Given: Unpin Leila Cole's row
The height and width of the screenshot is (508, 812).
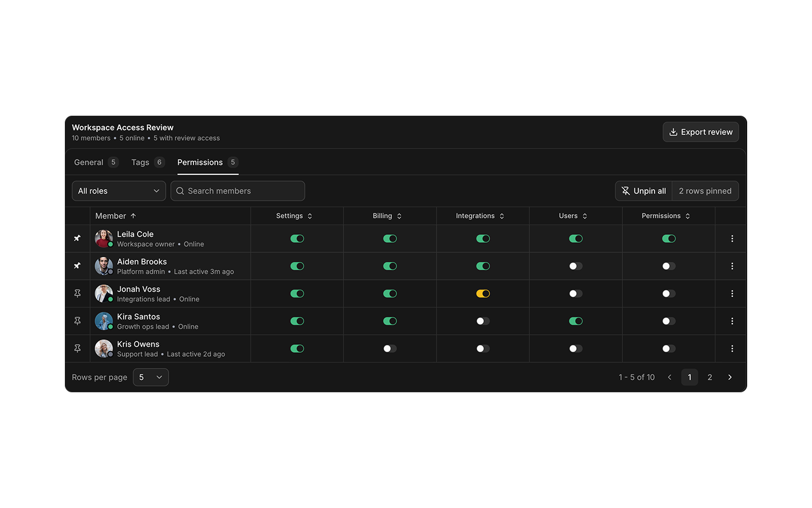Looking at the screenshot, I should tap(77, 238).
